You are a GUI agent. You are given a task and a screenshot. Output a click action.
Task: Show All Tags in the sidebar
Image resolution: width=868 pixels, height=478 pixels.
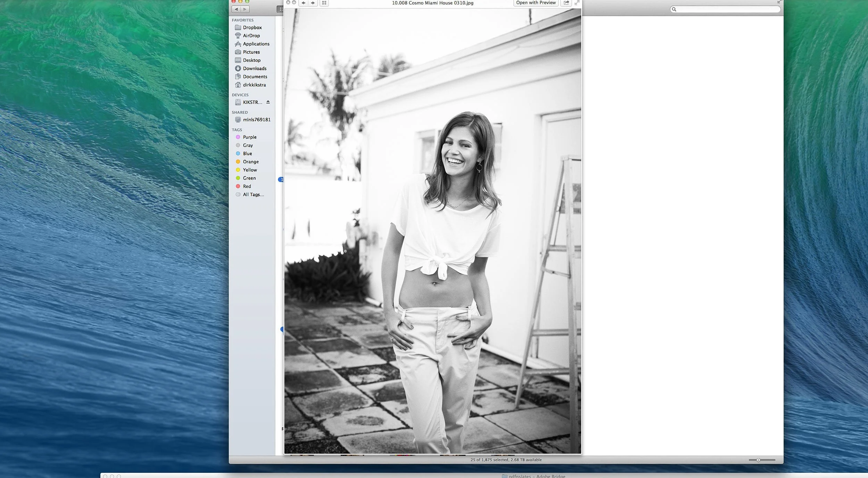pyautogui.click(x=253, y=195)
